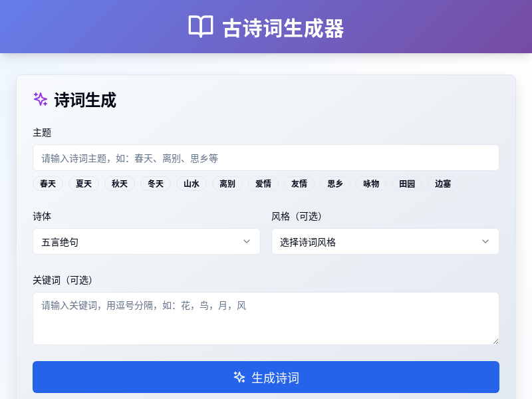Viewport: 532px width, 399px height.
Task: Click the chevron arrow in 选择诗词风格 dropdown
Action: (485, 241)
